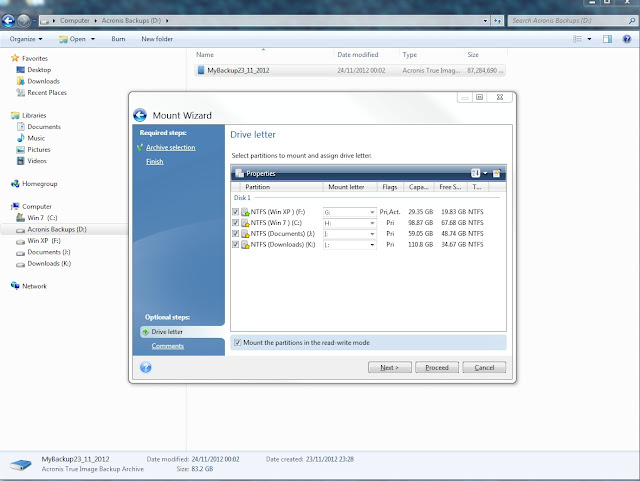Click the Next button
This screenshot has width=640, height=481.
coord(390,367)
